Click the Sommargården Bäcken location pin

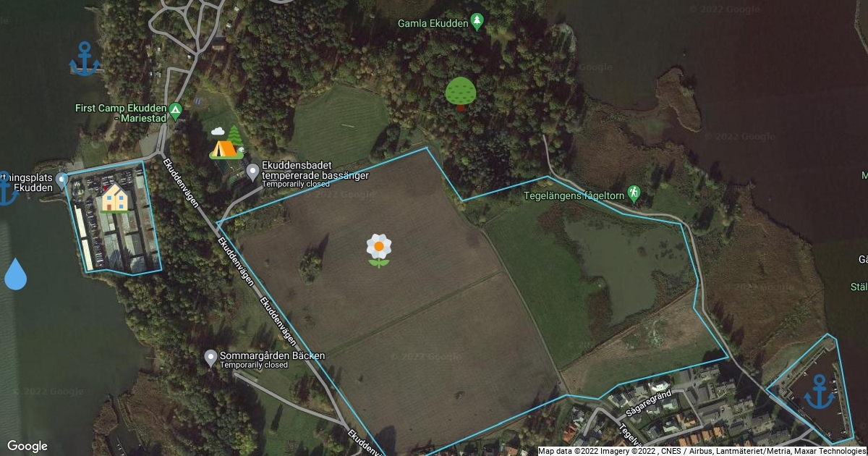coord(210,358)
